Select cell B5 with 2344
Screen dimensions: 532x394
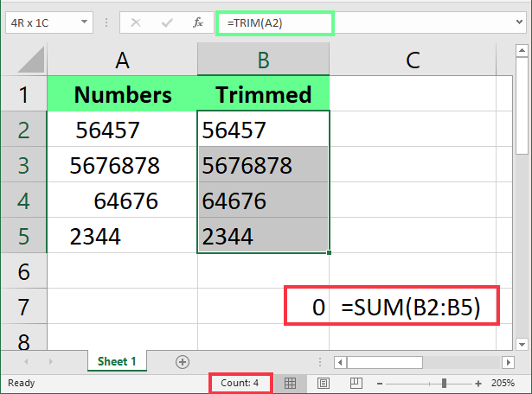263,236
